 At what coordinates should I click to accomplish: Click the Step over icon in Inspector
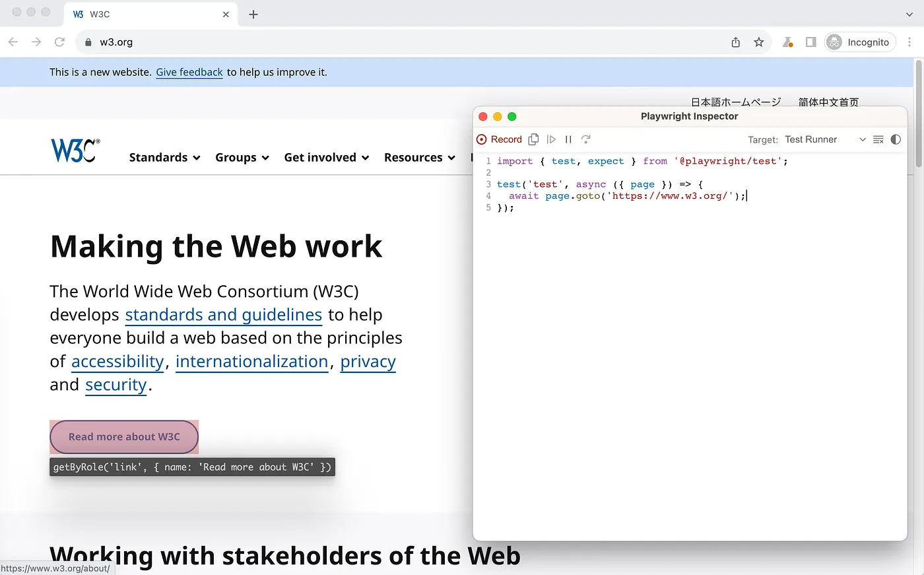(585, 139)
